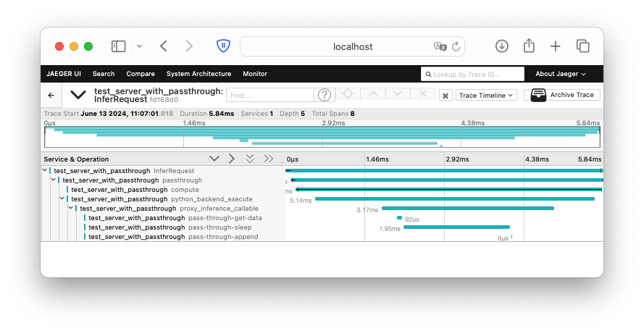Open the Trace Timeline view dropdown

click(x=486, y=95)
